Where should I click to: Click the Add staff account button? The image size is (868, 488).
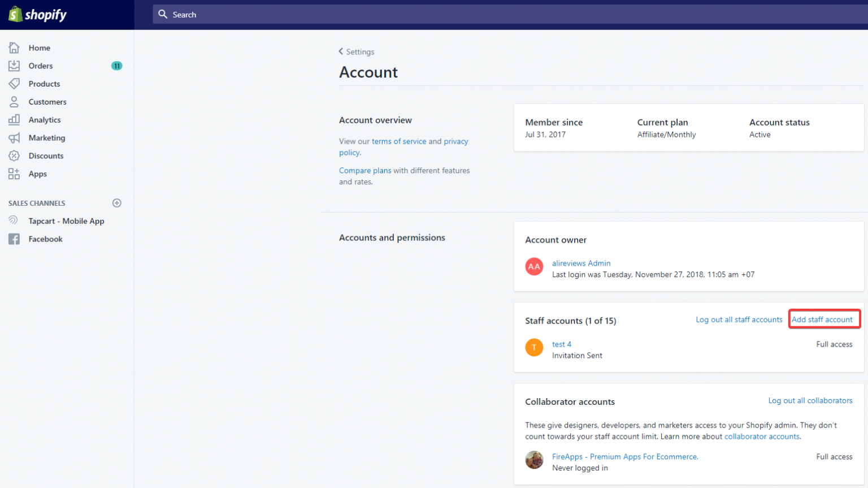(824, 319)
